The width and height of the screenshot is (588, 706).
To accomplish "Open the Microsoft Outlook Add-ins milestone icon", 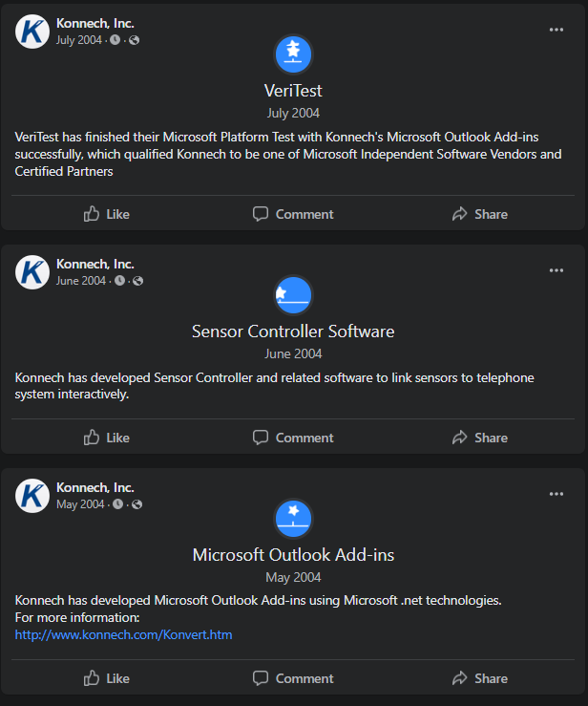I will [x=293, y=518].
